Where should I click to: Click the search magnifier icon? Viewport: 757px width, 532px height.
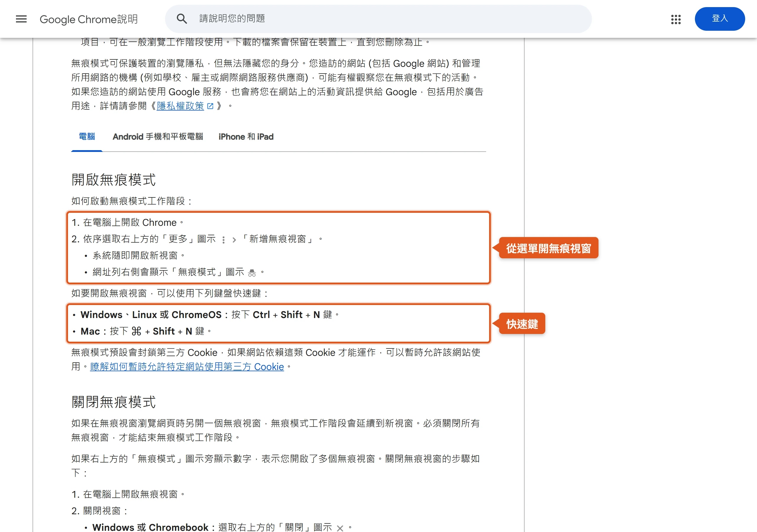182,19
